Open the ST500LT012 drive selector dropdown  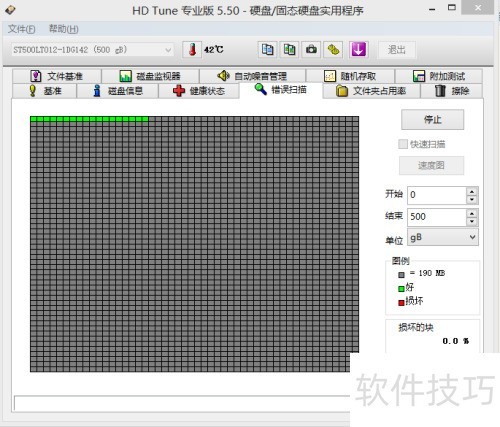tap(92, 50)
